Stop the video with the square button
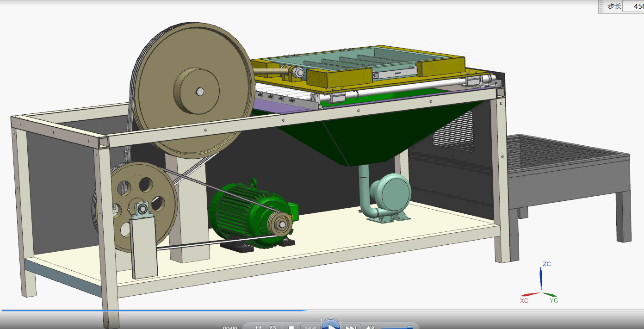The image size is (644, 329). coord(291,327)
